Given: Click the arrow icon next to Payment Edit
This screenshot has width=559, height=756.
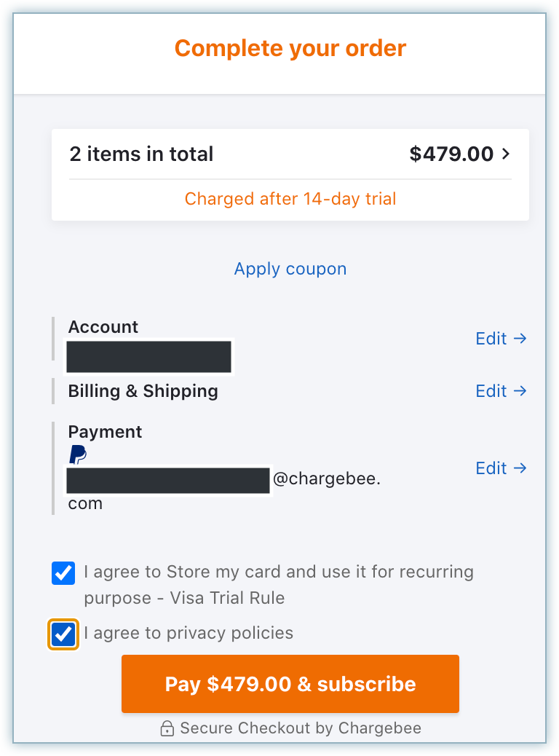Looking at the screenshot, I should coord(520,468).
